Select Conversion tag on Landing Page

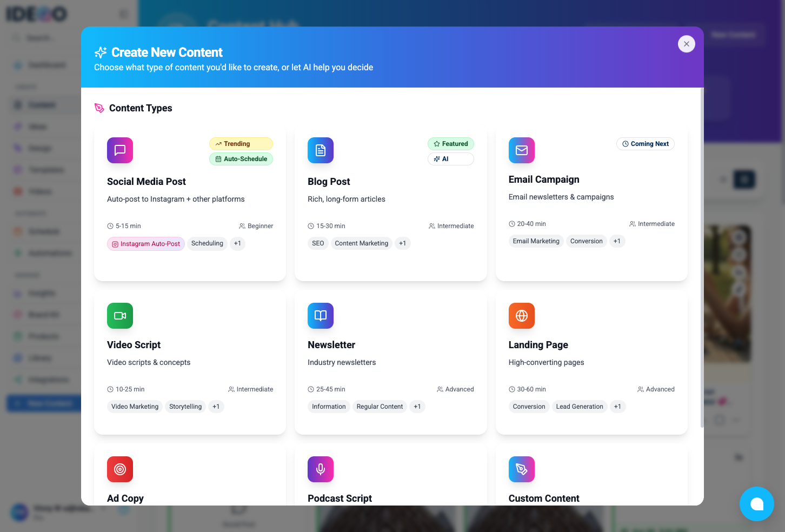coord(529,407)
